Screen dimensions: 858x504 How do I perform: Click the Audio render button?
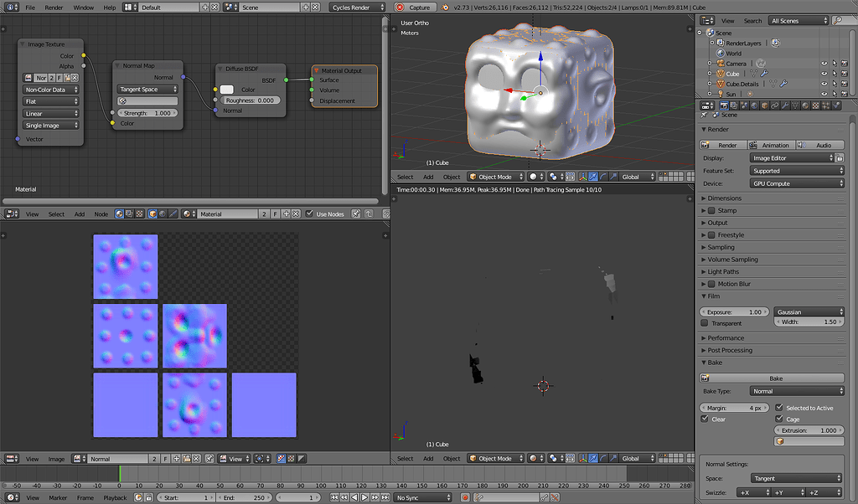[820, 145]
